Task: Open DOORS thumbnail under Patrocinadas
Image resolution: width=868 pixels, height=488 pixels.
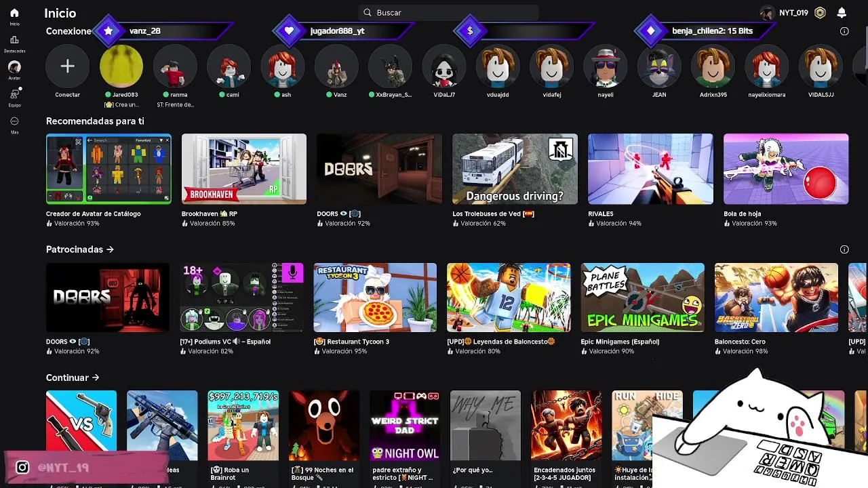Action: [x=108, y=298]
